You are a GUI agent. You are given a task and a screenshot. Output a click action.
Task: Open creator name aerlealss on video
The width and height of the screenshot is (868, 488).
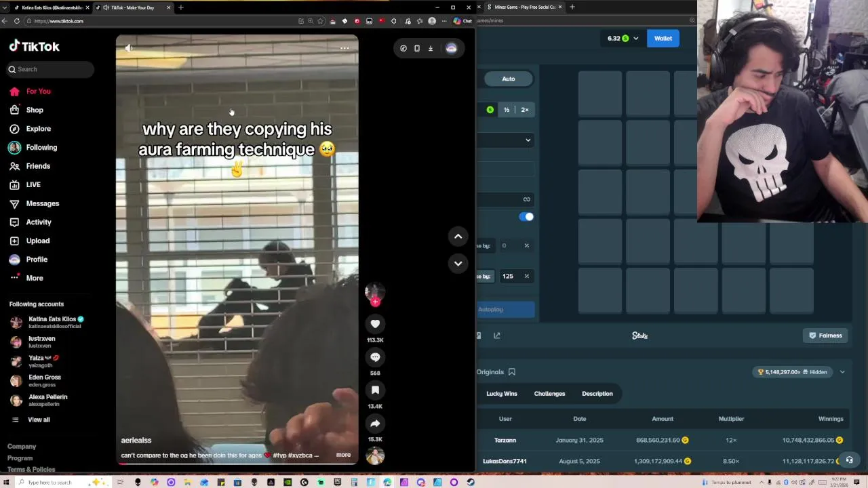tap(136, 441)
